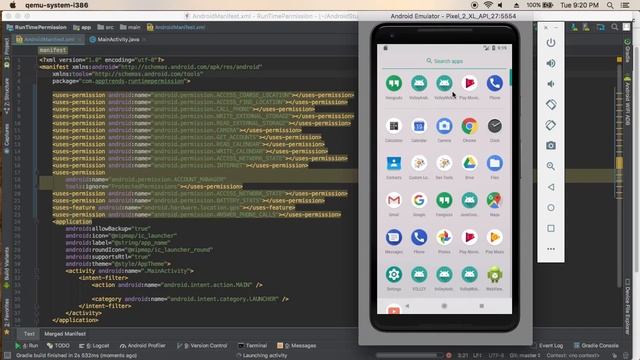Open the Clock app icon
The width and height of the screenshot is (640, 360).
(494, 126)
